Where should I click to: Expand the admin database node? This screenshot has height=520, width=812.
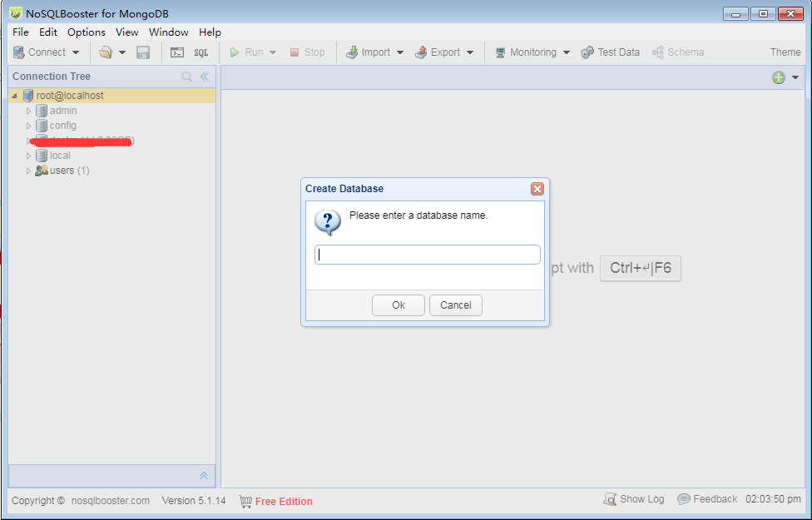coord(27,110)
